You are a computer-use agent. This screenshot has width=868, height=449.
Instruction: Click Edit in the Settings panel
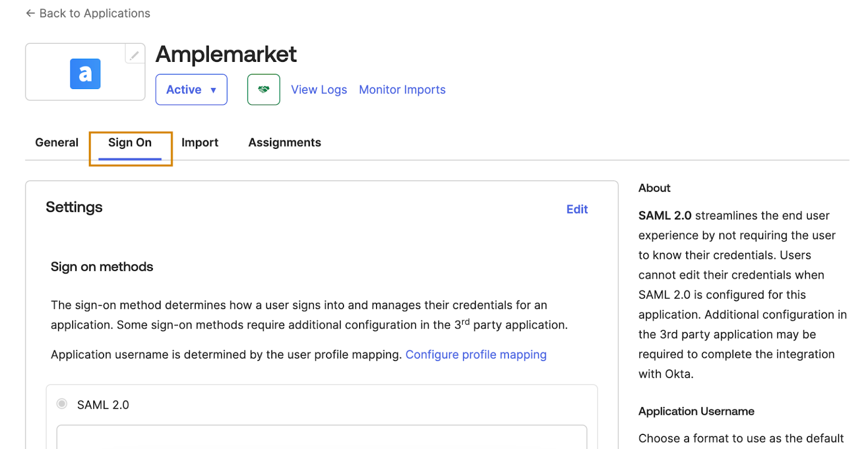(577, 210)
